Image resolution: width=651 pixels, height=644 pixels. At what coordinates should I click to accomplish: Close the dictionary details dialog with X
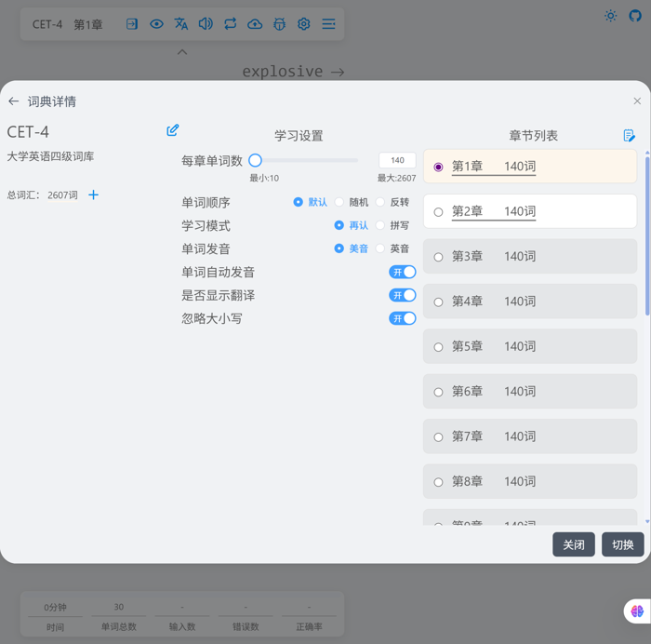coord(637,101)
